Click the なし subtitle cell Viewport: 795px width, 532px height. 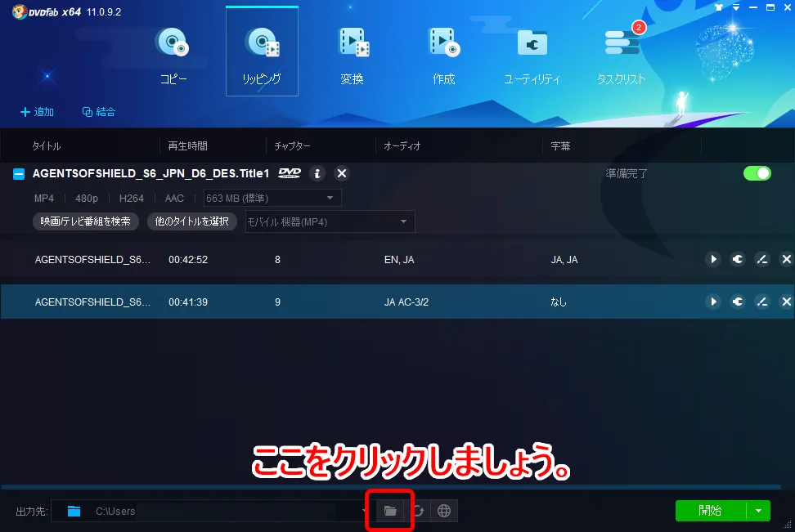(559, 302)
